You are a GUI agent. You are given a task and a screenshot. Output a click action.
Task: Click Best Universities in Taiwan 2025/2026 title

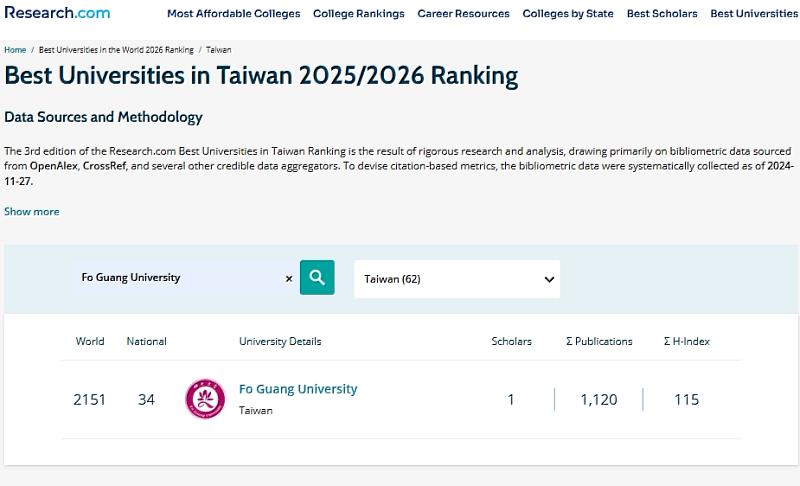pos(261,76)
